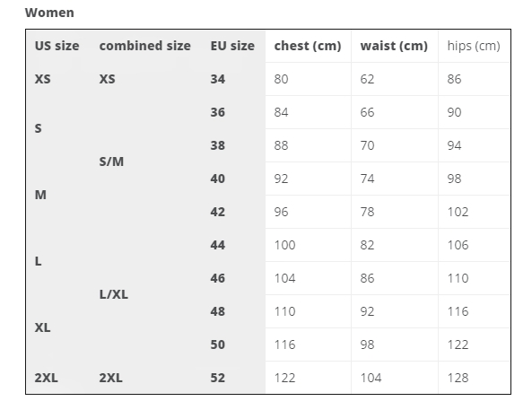
Task: Click the waist (cm) column header
Action: 394,46
